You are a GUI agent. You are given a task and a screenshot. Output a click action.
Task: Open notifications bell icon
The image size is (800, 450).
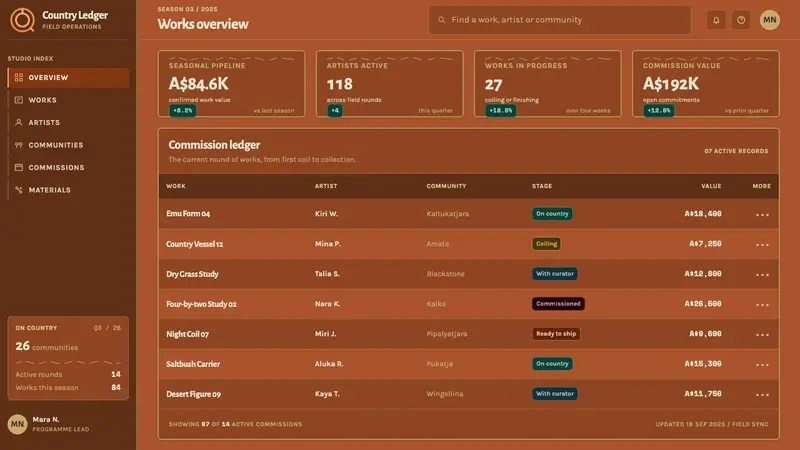[716, 20]
